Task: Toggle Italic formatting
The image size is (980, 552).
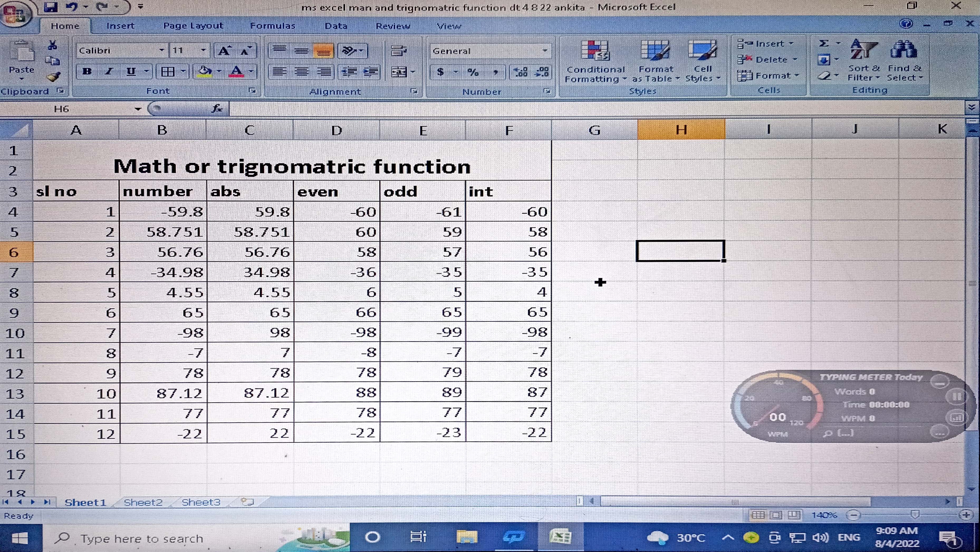Action: tap(109, 72)
